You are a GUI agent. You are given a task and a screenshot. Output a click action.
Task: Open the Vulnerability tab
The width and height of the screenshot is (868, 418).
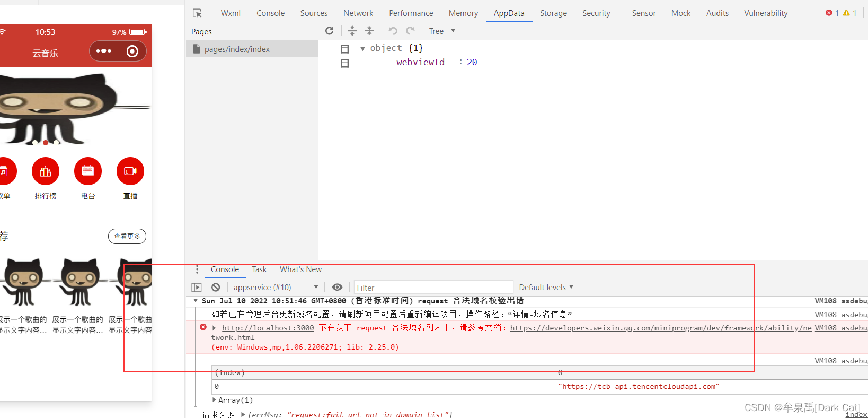[765, 13]
